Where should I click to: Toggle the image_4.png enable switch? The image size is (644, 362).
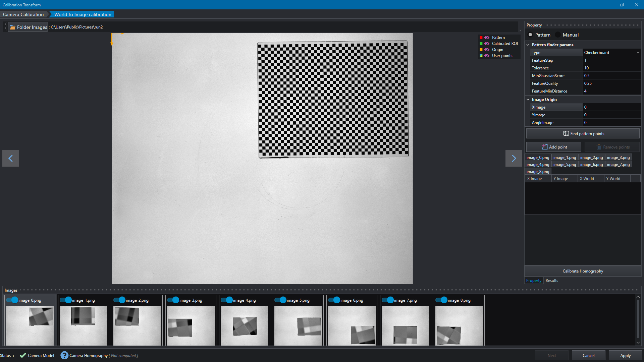click(x=227, y=300)
